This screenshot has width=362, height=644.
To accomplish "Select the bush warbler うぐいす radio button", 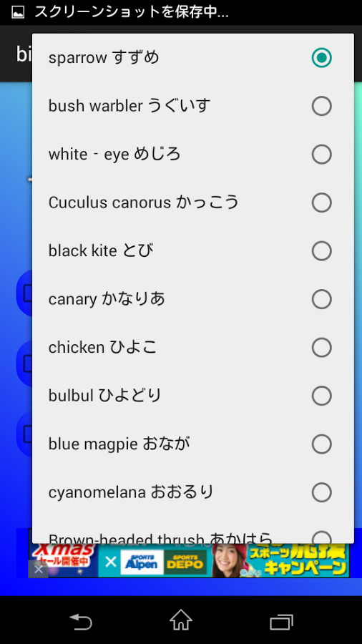I will coord(321,106).
